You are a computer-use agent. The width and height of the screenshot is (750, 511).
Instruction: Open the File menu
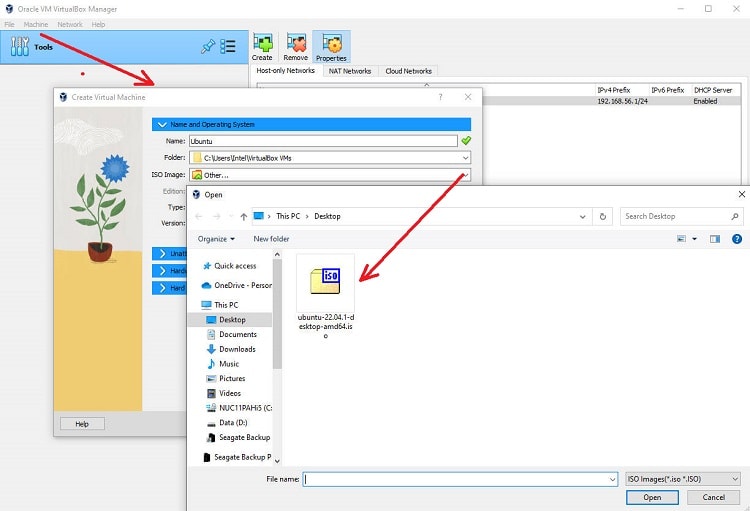[x=10, y=24]
